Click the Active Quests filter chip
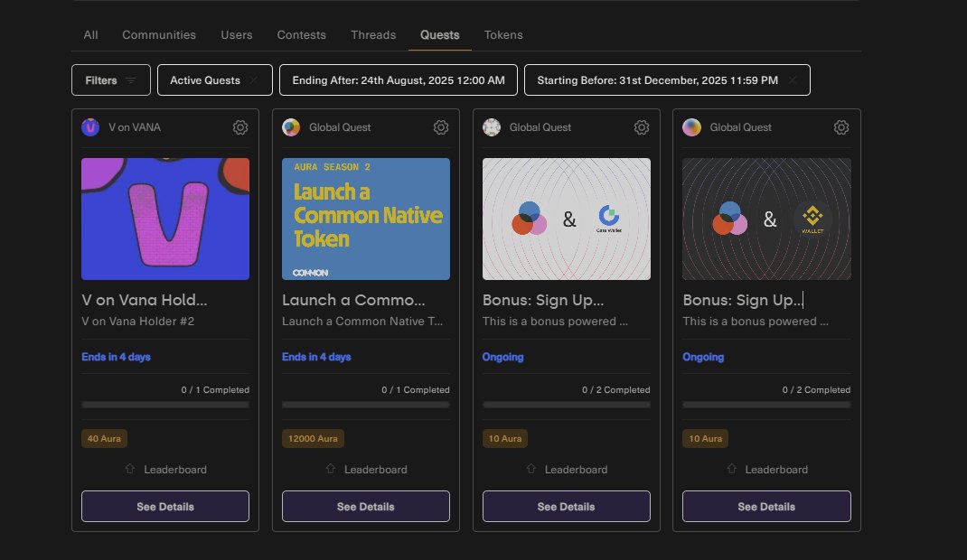This screenshot has width=967, height=560. click(214, 80)
